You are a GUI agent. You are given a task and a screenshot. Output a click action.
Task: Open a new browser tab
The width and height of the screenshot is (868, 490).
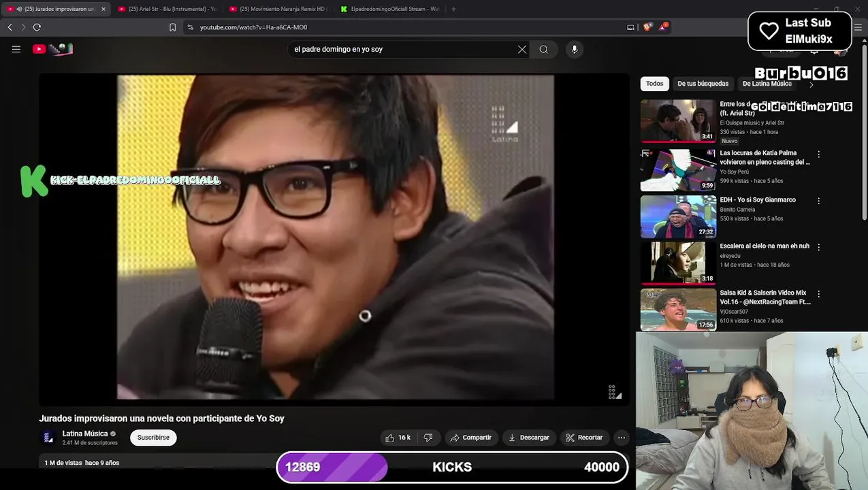pyautogui.click(x=454, y=9)
